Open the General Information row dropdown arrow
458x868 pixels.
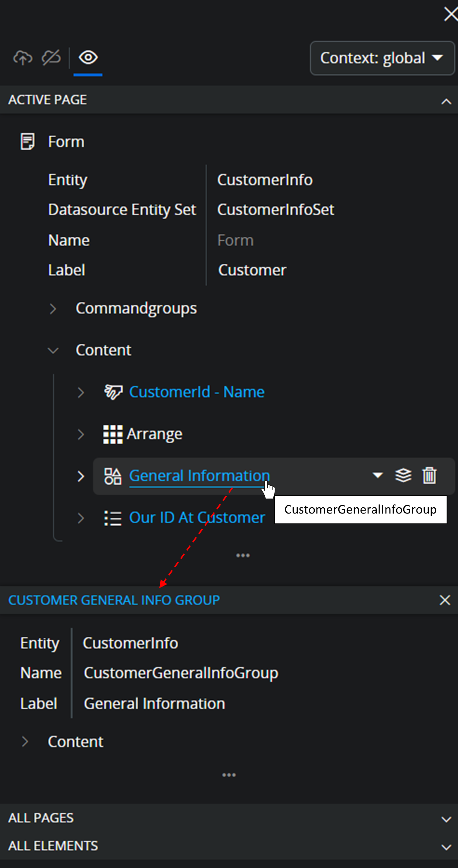pyautogui.click(x=377, y=476)
